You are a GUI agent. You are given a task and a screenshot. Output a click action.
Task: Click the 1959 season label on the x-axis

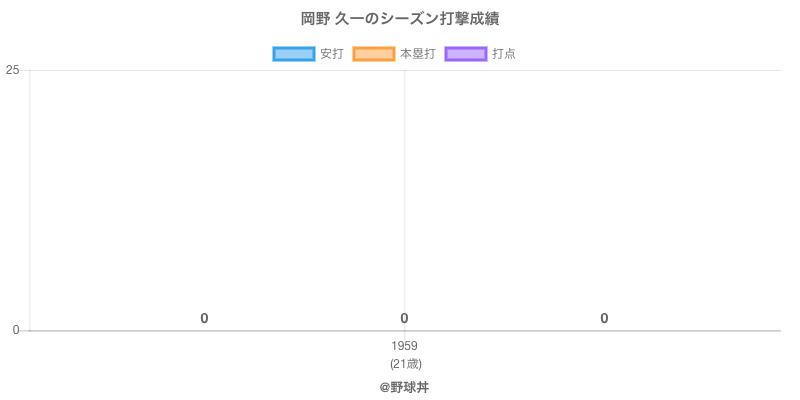click(405, 346)
